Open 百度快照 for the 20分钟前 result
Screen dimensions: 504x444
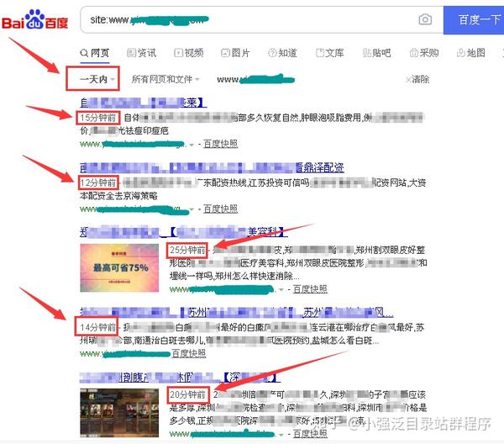click(x=310, y=434)
